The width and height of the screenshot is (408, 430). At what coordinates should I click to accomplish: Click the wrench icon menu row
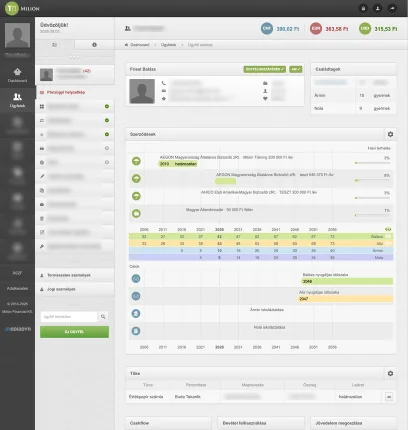tap(75, 246)
